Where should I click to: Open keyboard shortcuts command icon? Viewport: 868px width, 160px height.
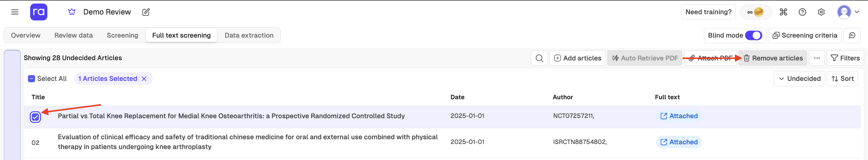783,12
